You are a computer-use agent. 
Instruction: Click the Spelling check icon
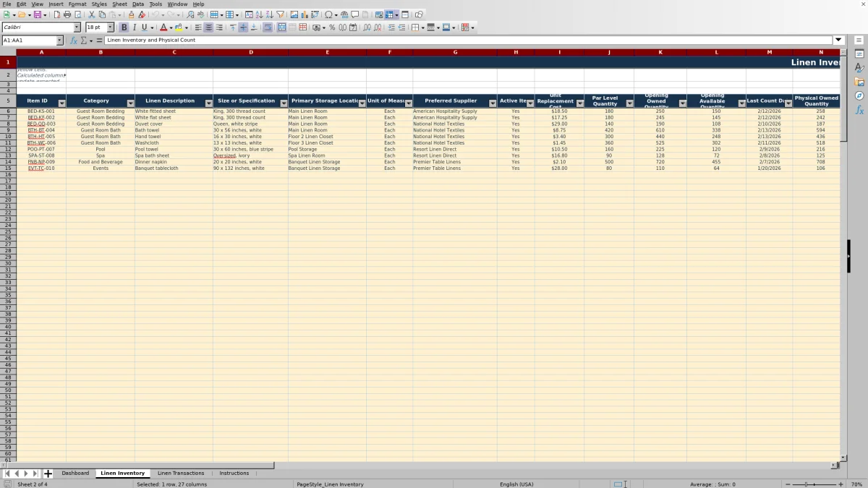[x=200, y=14]
